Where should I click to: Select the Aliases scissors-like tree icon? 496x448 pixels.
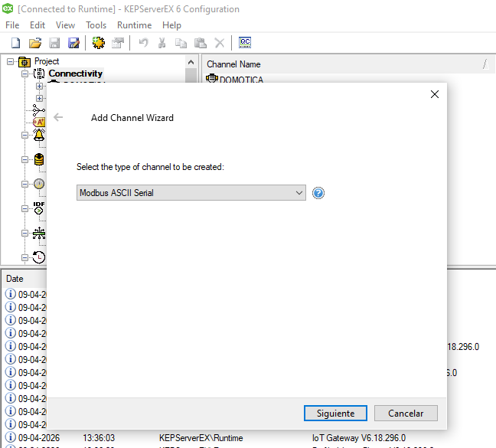tap(39, 110)
